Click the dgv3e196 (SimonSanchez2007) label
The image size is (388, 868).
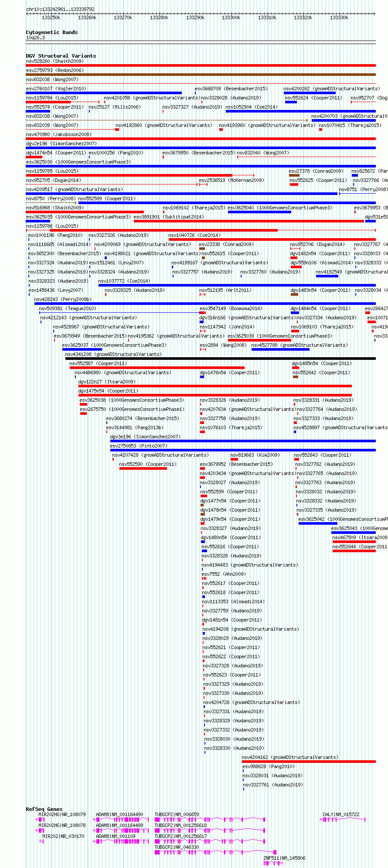[x=145, y=437]
